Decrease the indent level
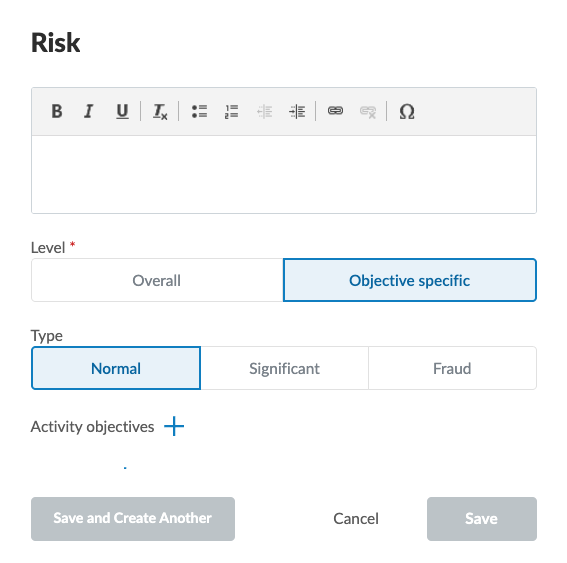Screen dimensions: 567x563 point(264,111)
